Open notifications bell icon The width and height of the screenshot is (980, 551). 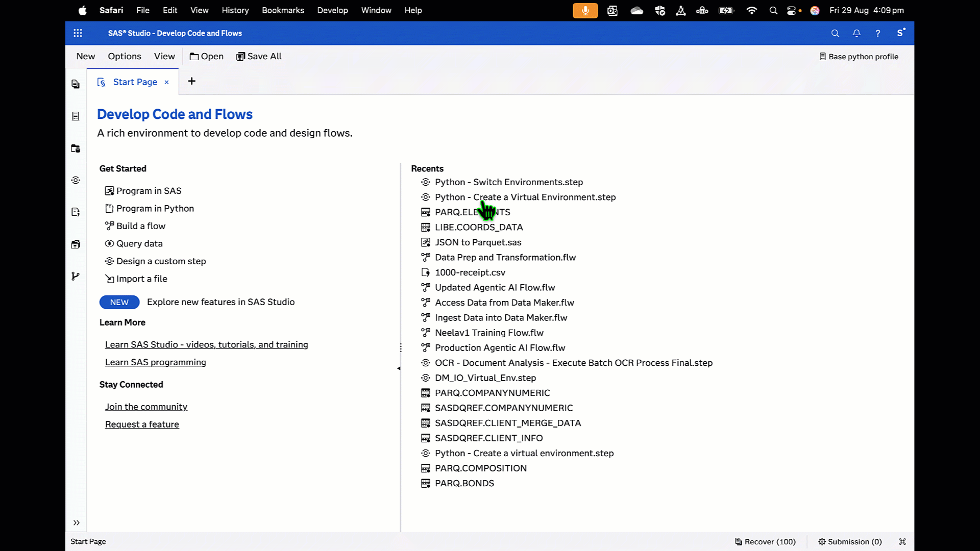pyautogui.click(x=856, y=33)
